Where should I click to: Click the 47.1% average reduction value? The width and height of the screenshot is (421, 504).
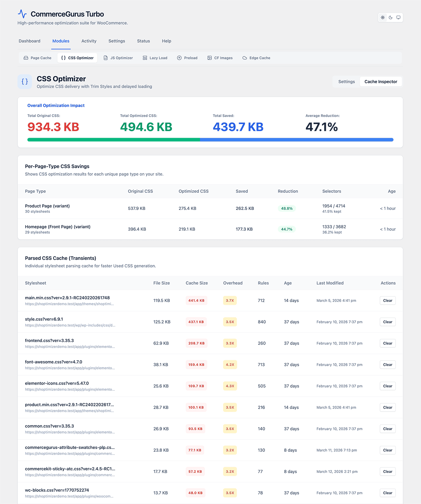322,127
